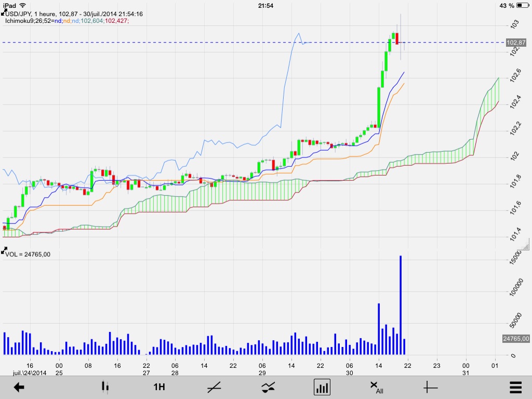
Task: Open the candlestick chart type selector
Action: point(105,387)
